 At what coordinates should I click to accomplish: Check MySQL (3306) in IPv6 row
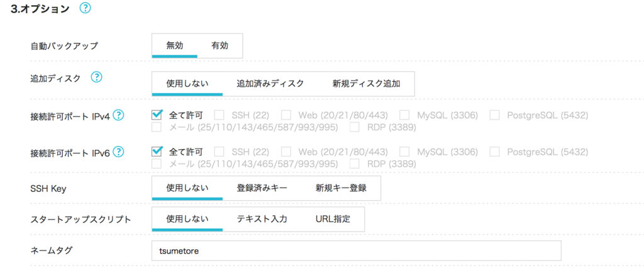click(x=404, y=152)
